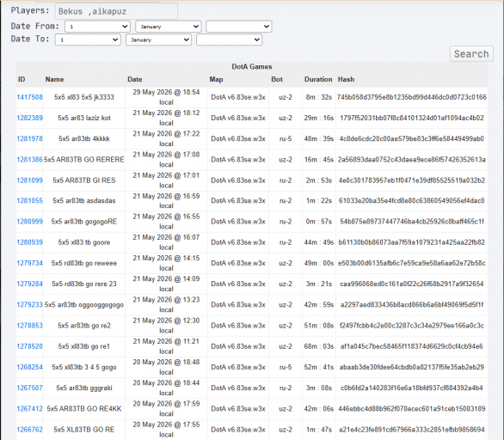Focus the Players input field

point(116,11)
